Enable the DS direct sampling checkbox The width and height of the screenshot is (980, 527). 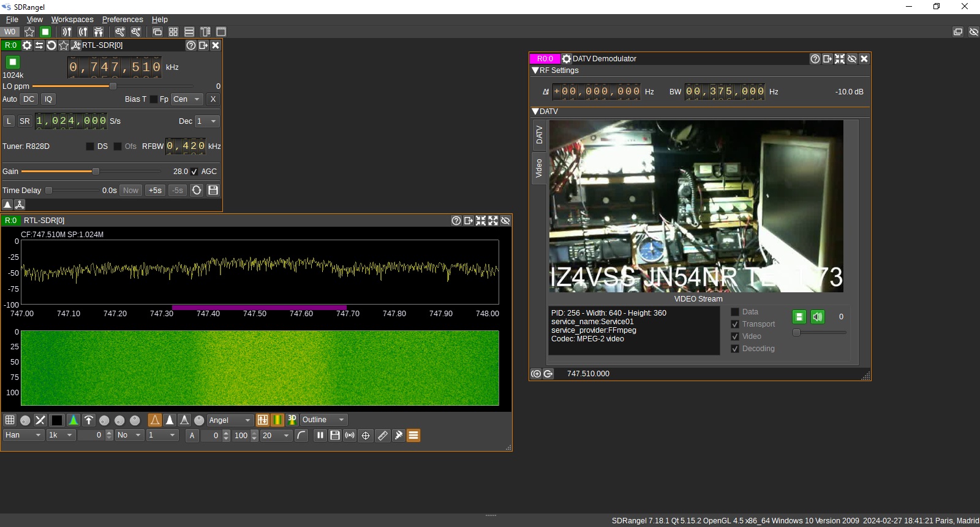tap(90, 146)
